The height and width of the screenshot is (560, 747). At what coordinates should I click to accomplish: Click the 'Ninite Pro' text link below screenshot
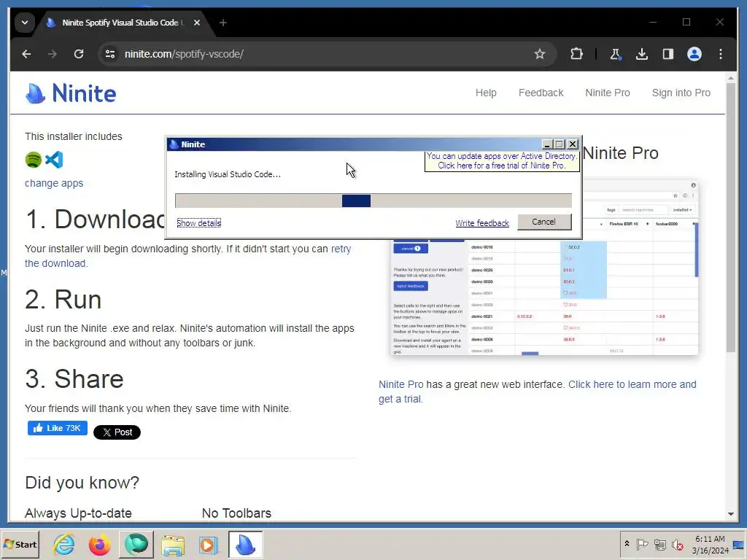[x=400, y=385]
